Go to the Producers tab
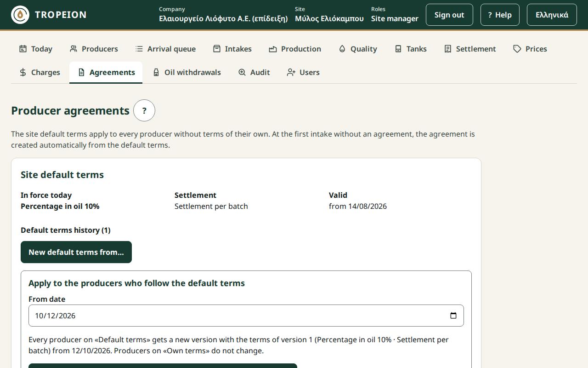The image size is (588, 368). [94, 49]
